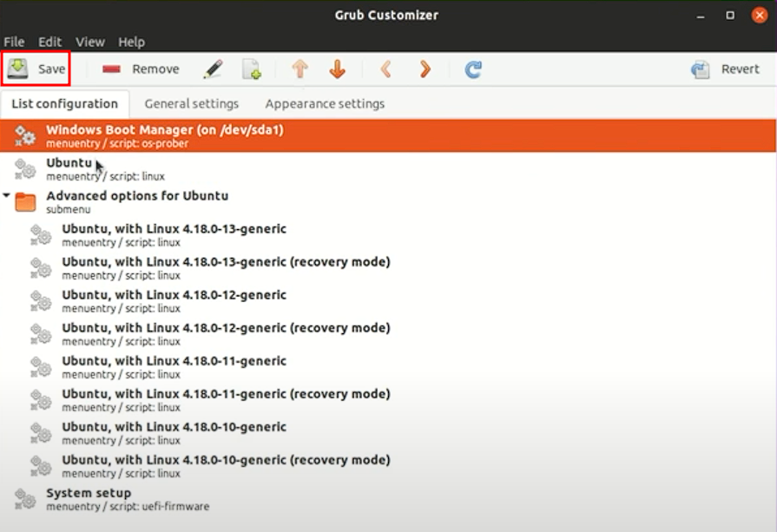Click gear icon of 4.18.0-10-generic entry
This screenshot has width=777, height=532.
point(41,433)
